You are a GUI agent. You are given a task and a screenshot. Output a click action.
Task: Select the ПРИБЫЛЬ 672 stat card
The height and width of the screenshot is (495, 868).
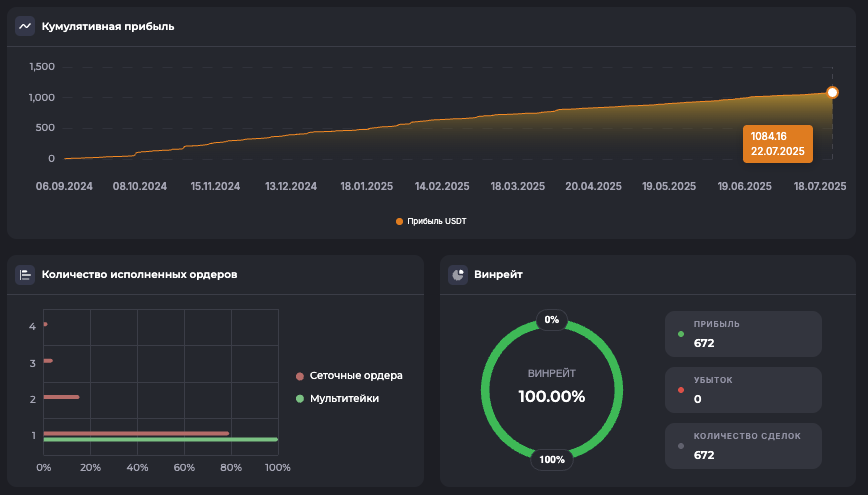(x=743, y=334)
